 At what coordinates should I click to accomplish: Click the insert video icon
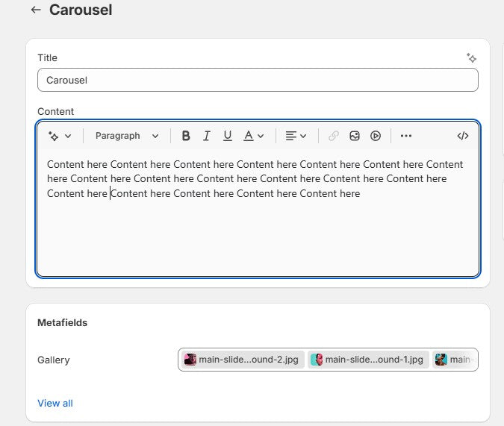pyautogui.click(x=376, y=136)
